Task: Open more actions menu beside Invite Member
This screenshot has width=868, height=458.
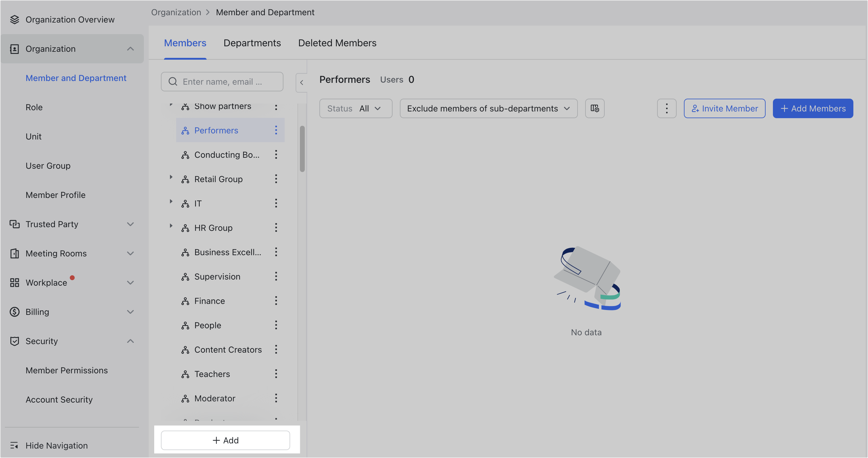Action: click(667, 108)
